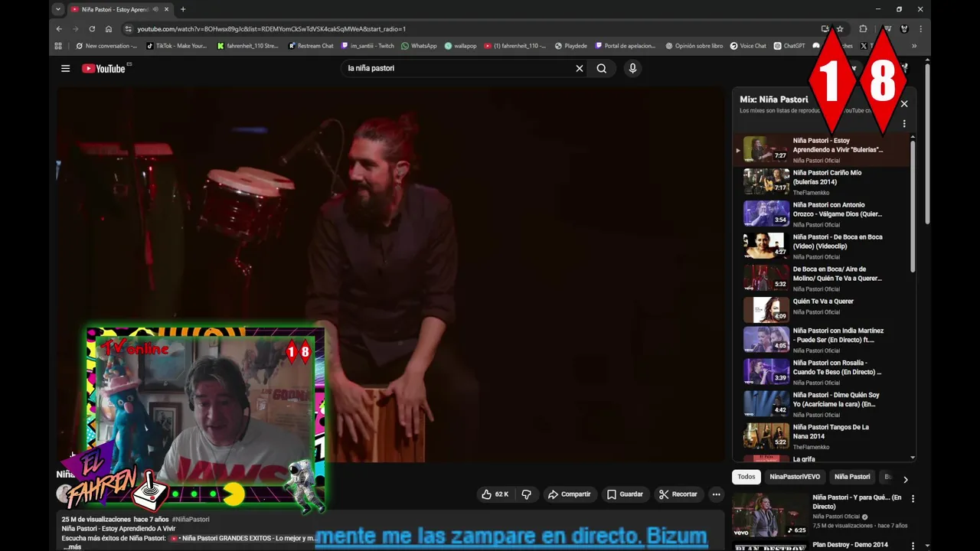
Task: Open options for 'Plan Destroy - Demo 2014'
Action: [913, 546]
